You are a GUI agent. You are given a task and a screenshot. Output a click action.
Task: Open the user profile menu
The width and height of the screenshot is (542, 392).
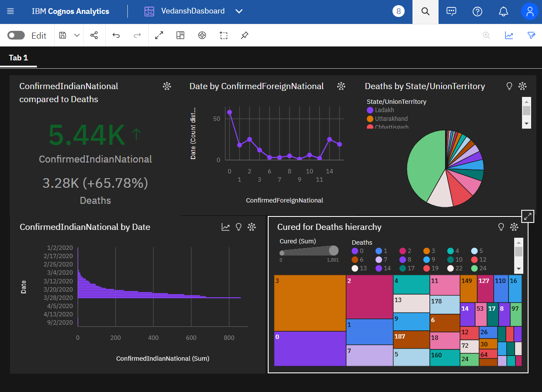coord(529,12)
